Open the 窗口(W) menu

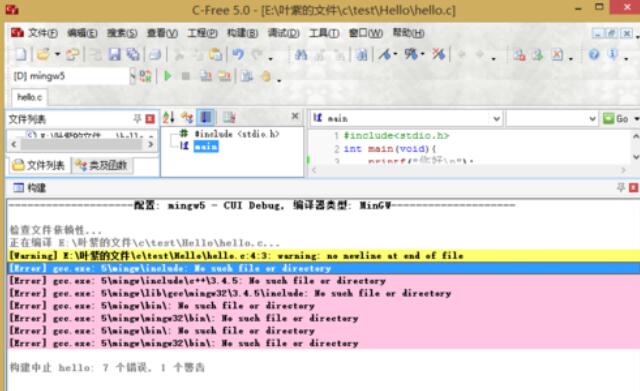[x=365, y=33]
